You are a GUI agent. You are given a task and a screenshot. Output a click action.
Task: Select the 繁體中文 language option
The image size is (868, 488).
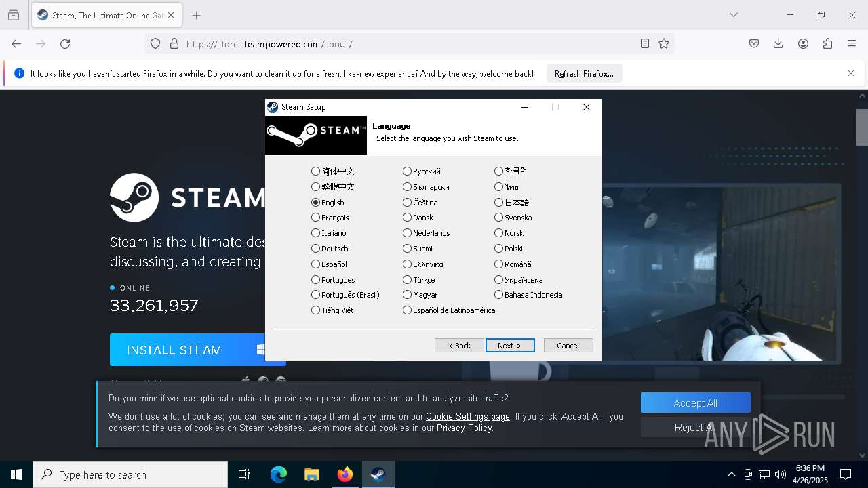coord(333,187)
